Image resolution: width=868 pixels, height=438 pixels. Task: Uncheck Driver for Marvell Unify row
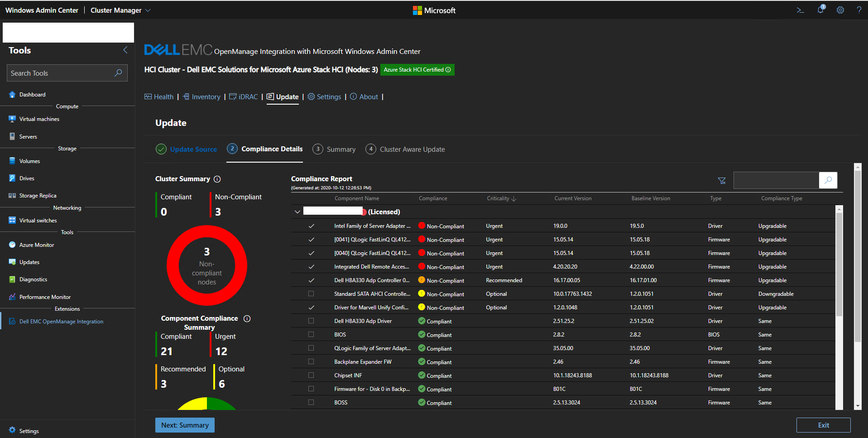click(311, 308)
